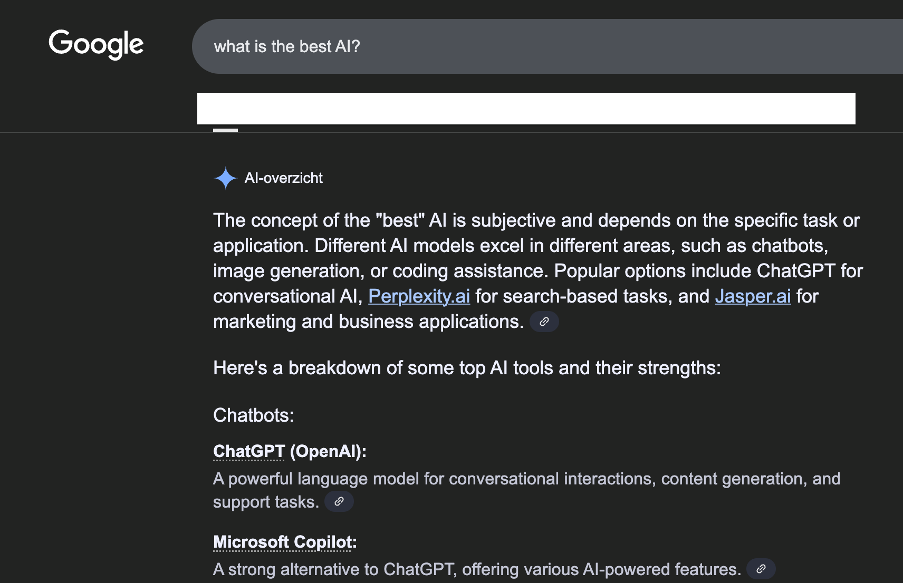904x584 pixels.
Task: Open source link icon after 'support tasks'
Action: pos(339,502)
